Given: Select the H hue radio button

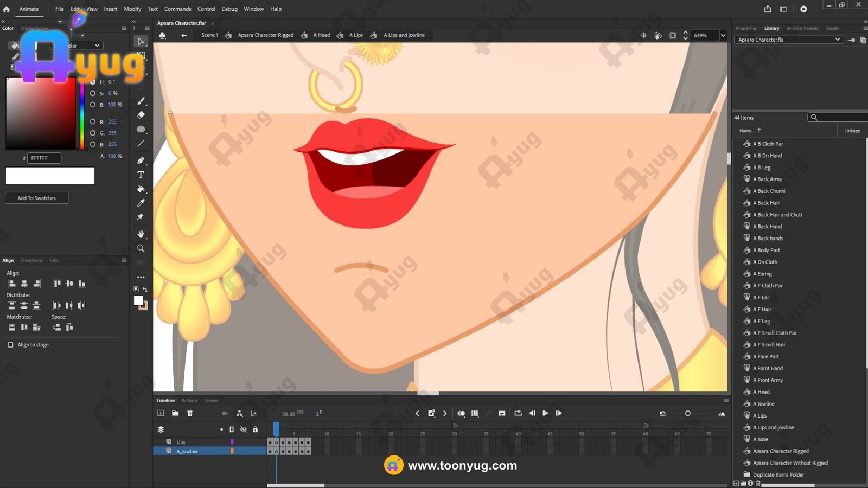Looking at the screenshot, I should pyautogui.click(x=93, y=82).
